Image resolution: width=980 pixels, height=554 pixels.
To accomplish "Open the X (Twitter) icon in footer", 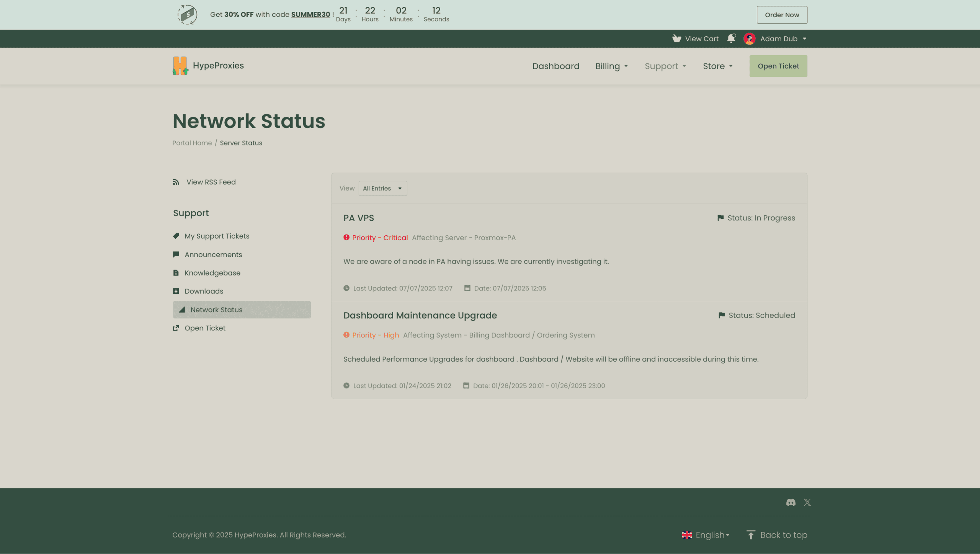I will (807, 502).
